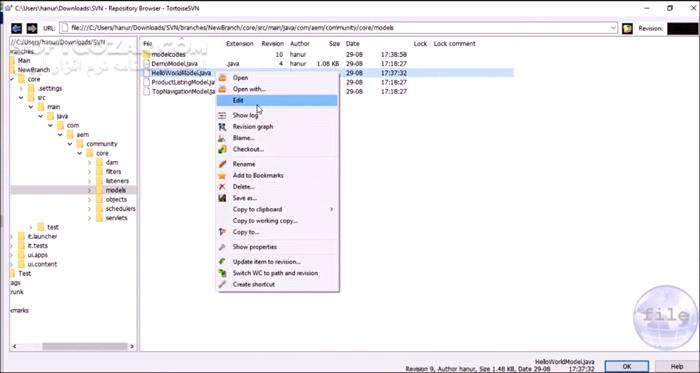Viewport: 700px width, 373px height.
Task: Select the it.tests folder in tree
Action: click(38, 246)
